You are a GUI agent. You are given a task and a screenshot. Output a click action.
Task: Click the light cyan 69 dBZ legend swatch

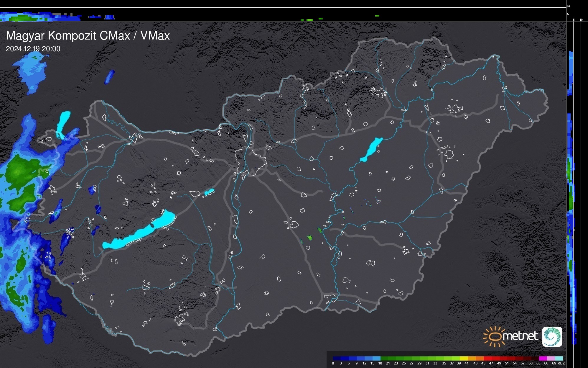[x=559, y=358]
